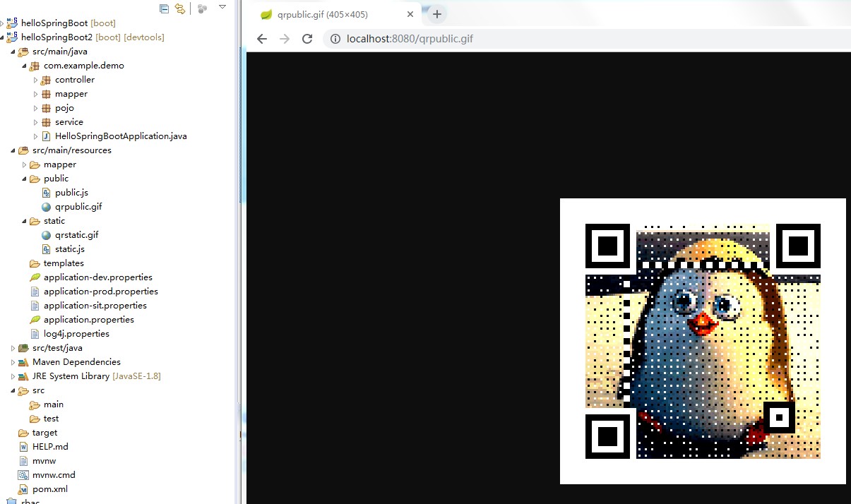Image resolution: width=851 pixels, height=504 pixels.
Task: Click the mvnw.cmd file icon
Action: coord(23,475)
